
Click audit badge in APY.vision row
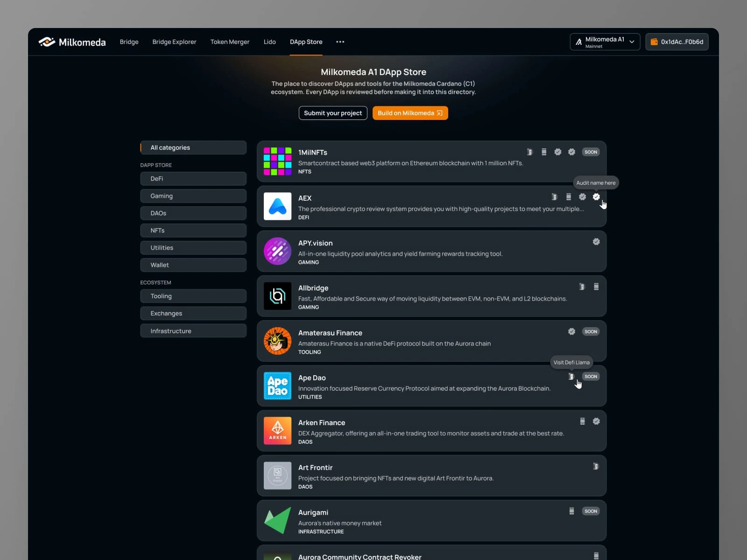pyautogui.click(x=596, y=242)
